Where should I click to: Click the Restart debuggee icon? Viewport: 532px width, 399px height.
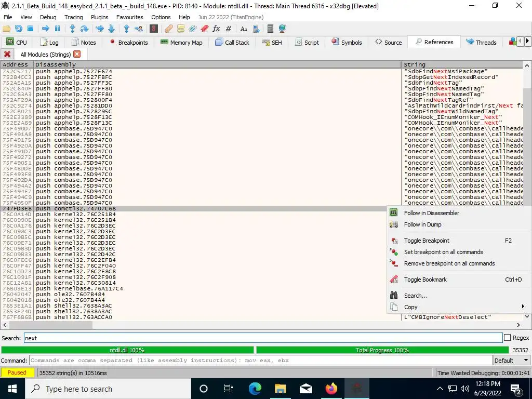pyautogui.click(x=18, y=29)
